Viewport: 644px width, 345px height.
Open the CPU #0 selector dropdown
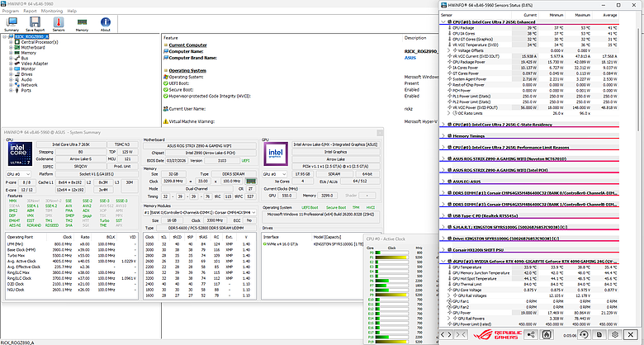19,174
